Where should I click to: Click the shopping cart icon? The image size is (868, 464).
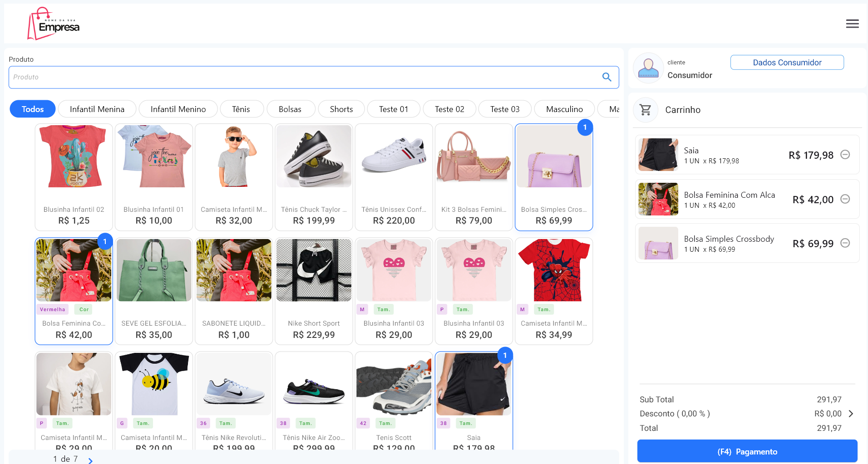pyautogui.click(x=645, y=110)
